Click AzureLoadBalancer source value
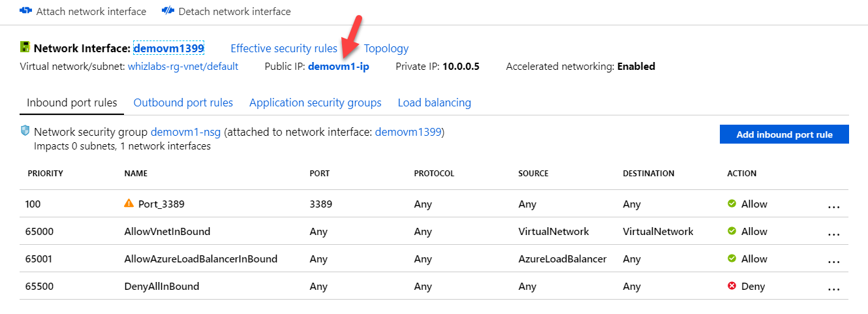Viewport: 868px width, 314px height. (x=563, y=259)
